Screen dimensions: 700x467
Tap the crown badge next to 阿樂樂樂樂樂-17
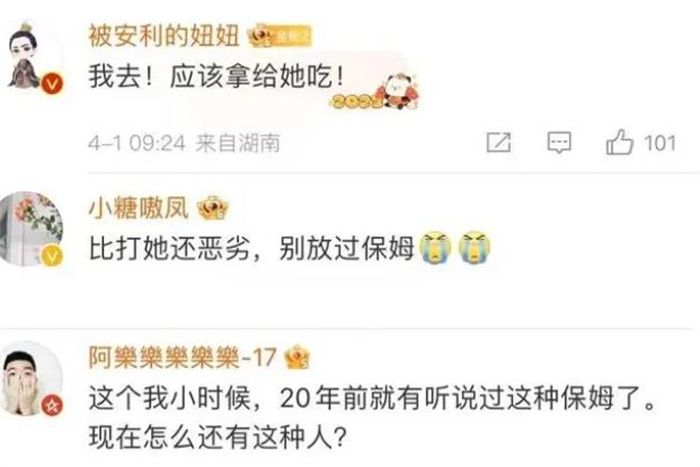click(297, 357)
